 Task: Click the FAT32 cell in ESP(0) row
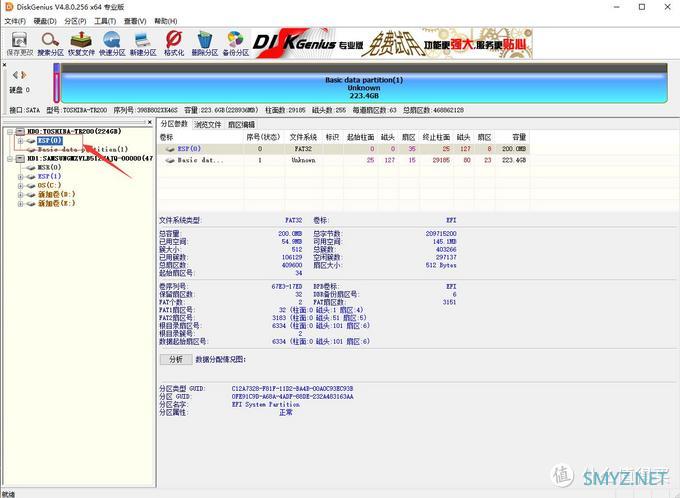[x=303, y=149]
